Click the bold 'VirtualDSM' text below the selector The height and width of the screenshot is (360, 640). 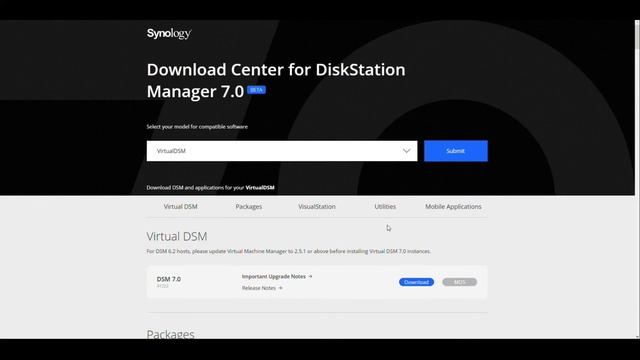[x=260, y=188]
